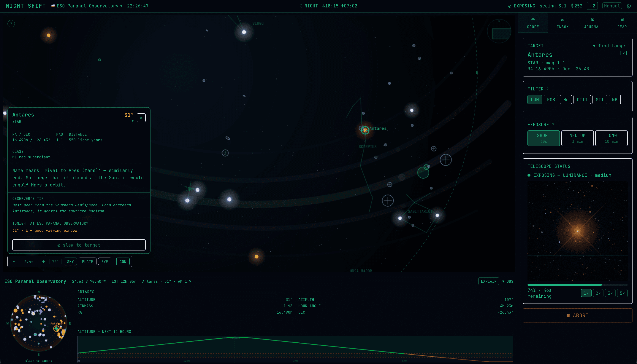Switch to the INBOX tab

pos(563,27)
